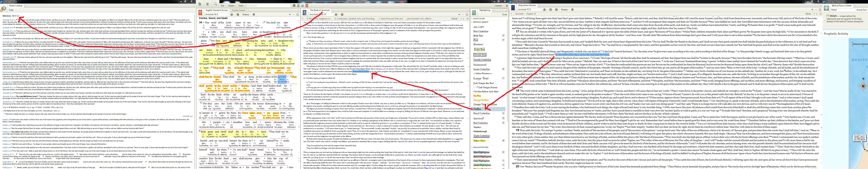The height and width of the screenshot is (169, 868).
Task: Click the Command input box
Action: (x=268, y=6)
